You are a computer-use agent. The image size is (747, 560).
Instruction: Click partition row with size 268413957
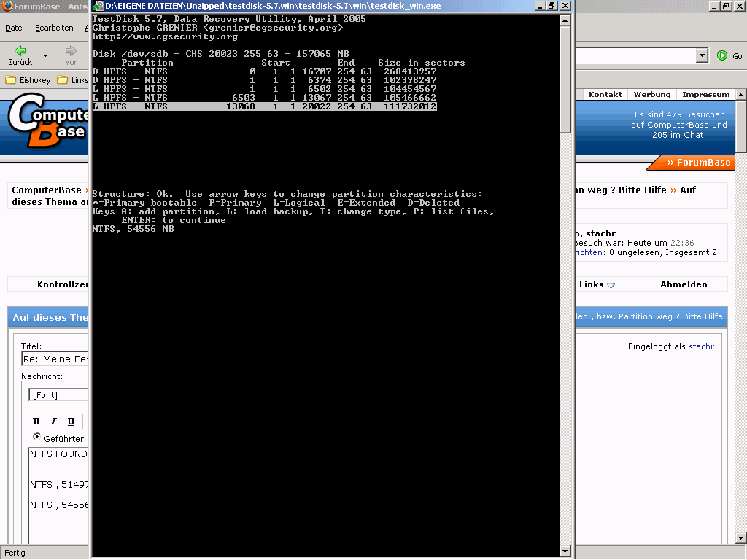click(x=264, y=71)
